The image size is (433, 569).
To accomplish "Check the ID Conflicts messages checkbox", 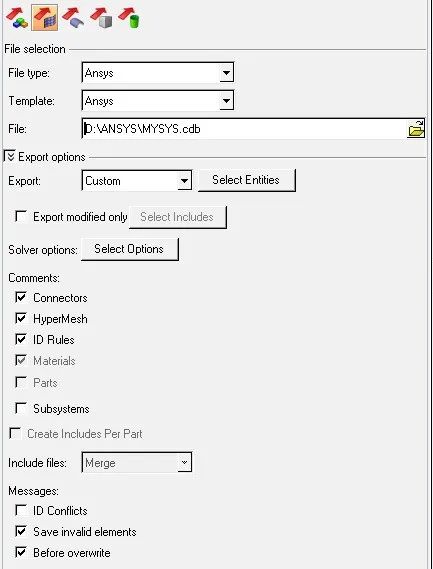I will pyautogui.click(x=21, y=510).
